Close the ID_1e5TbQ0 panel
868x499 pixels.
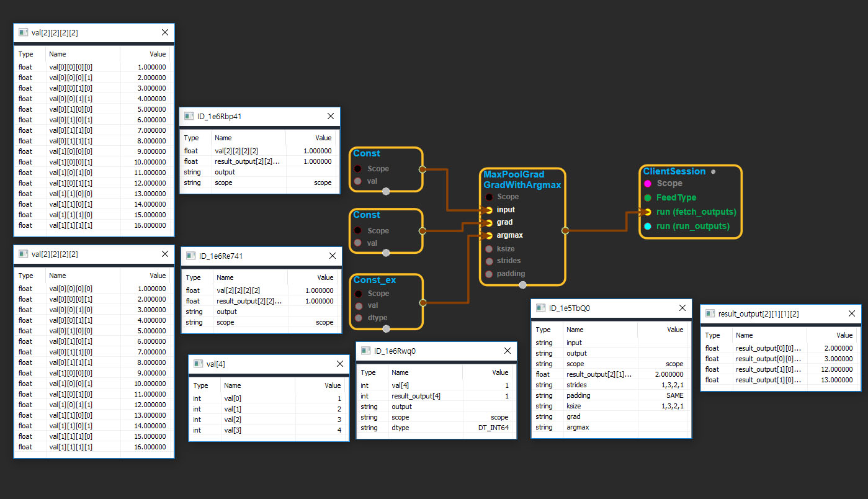[x=682, y=308]
